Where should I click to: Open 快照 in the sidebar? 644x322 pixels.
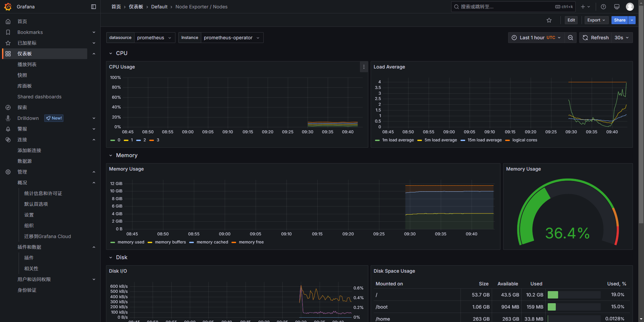[x=22, y=75]
